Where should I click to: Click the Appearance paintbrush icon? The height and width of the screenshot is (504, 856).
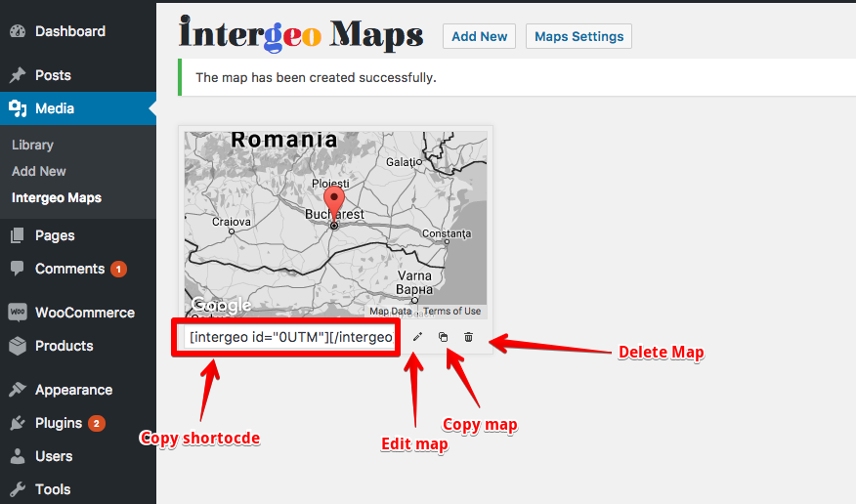pos(18,390)
